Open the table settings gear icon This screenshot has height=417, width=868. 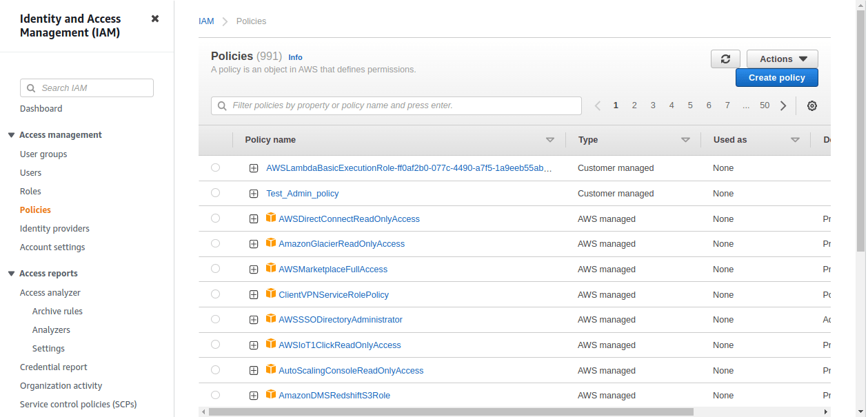pyautogui.click(x=812, y=105)
